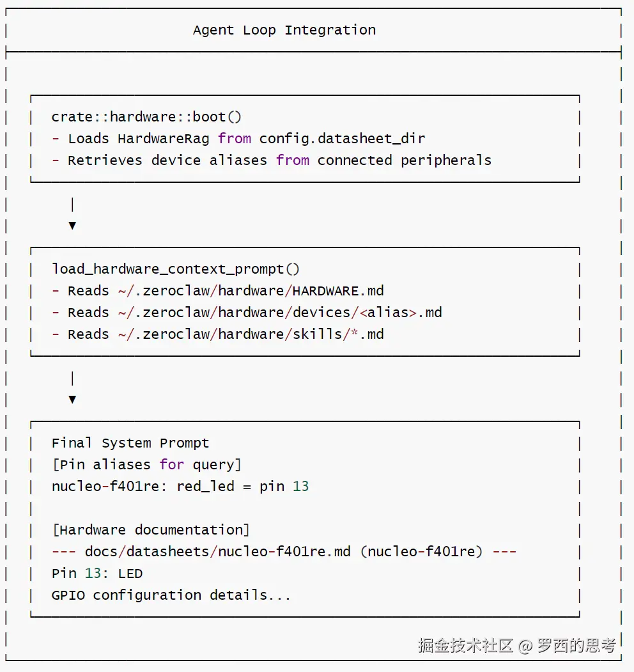The image size is (634, 672).
Task: Click the second downward arrow
Action: (72, 400)
